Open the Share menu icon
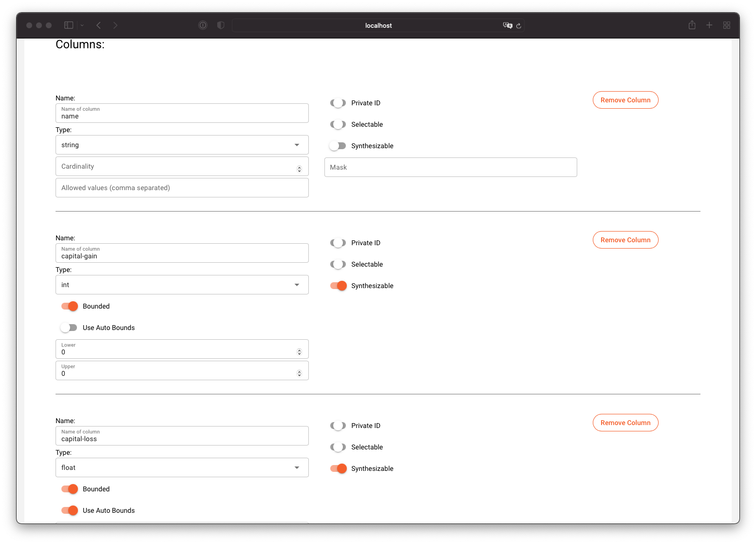Viewport: 756px width, 544px height. (692, 25)
